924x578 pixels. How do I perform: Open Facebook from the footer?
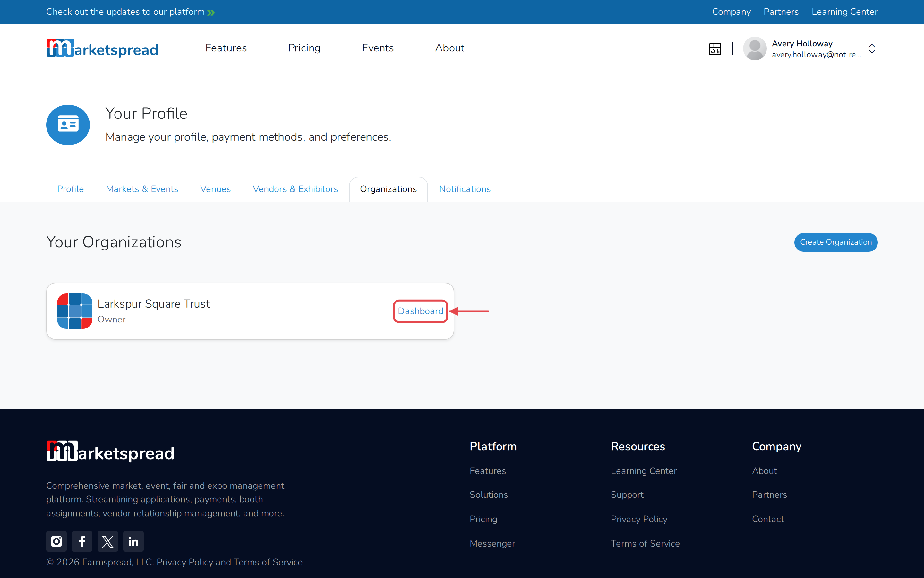(x=82, y=541)
